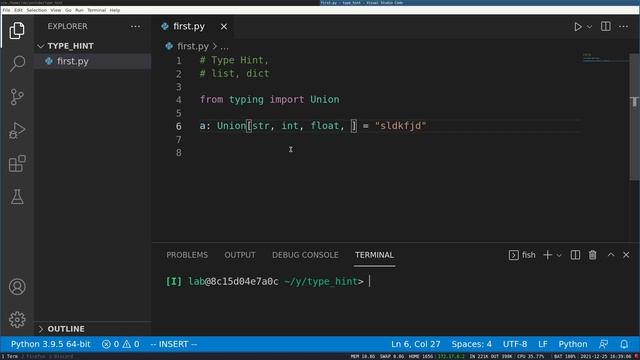Viewport: 640px width, 360px height.
Task: Change Spaces: 4 indentation
Action: (471, 344)
